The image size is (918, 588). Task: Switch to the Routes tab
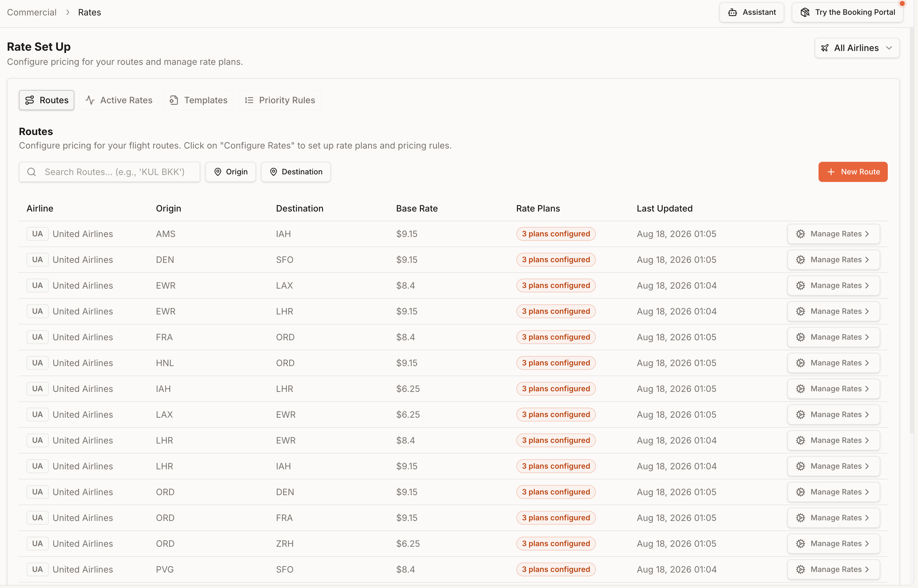tap(47, 100)
